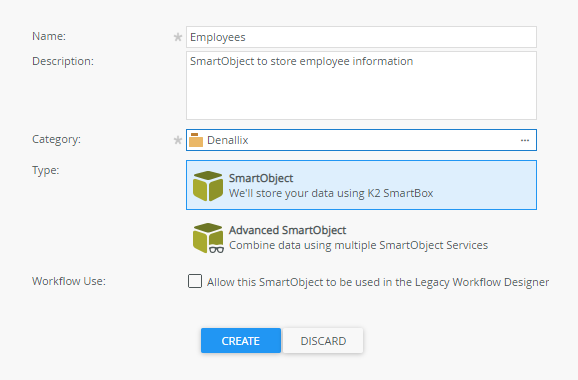578x380 pixels.
Task: Select the Advanced SmartObject type title
Action: [x=288, y=230]
